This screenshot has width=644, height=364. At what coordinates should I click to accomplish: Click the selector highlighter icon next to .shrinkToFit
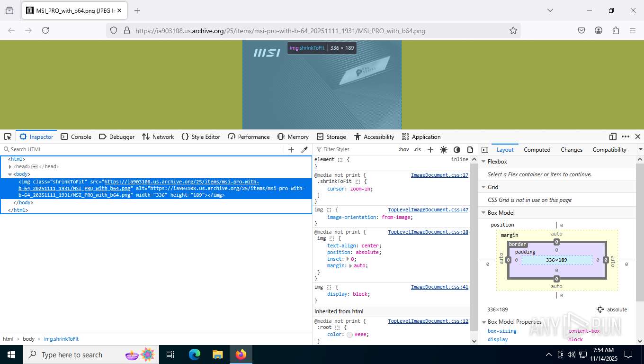pos(358,182)
